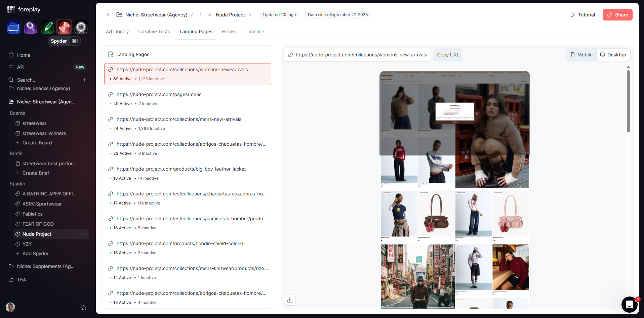Image resolution: width=644 pixels, height=318 pixels.
Task: Switch to Timeline tab
Action: [255, 32]
